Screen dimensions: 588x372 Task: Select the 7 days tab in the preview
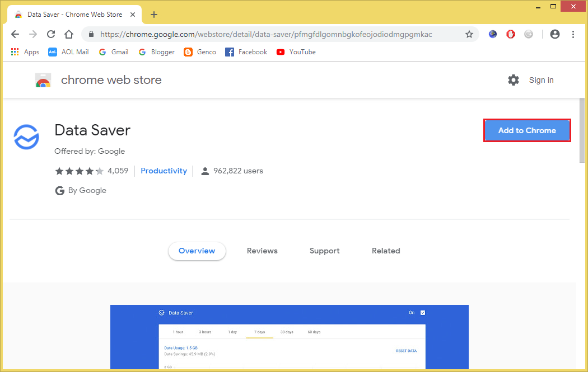tap(259, 332)
